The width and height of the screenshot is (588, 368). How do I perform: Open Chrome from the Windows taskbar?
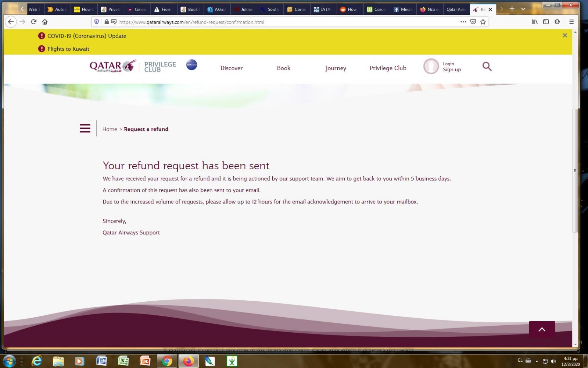pyautogui.click(x=167, y=361)
